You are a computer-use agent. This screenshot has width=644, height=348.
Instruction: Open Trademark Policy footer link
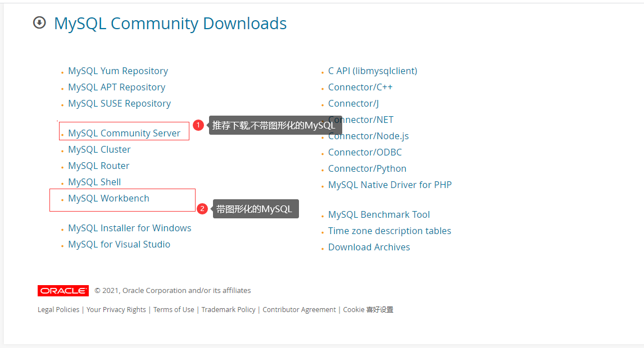pyautogui.click(x=228, y=309)
